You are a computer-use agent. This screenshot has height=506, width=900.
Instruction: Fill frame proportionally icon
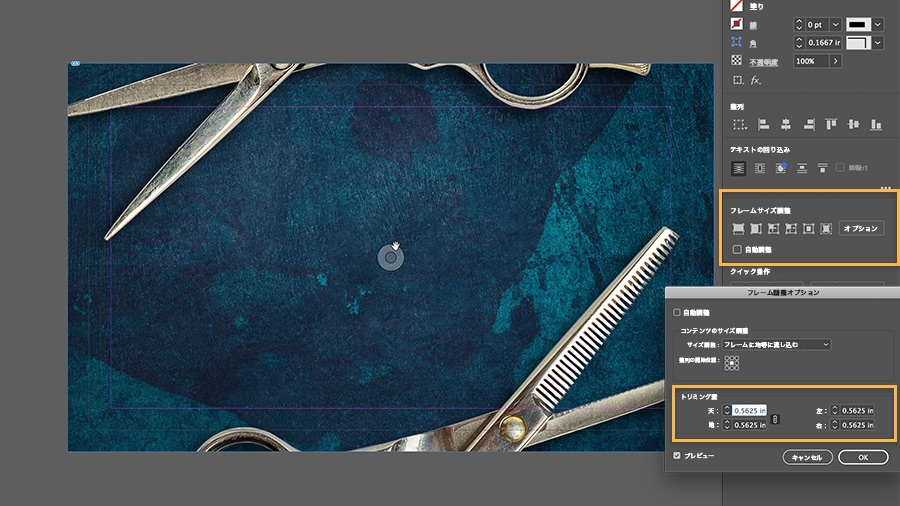click(739, 228)
